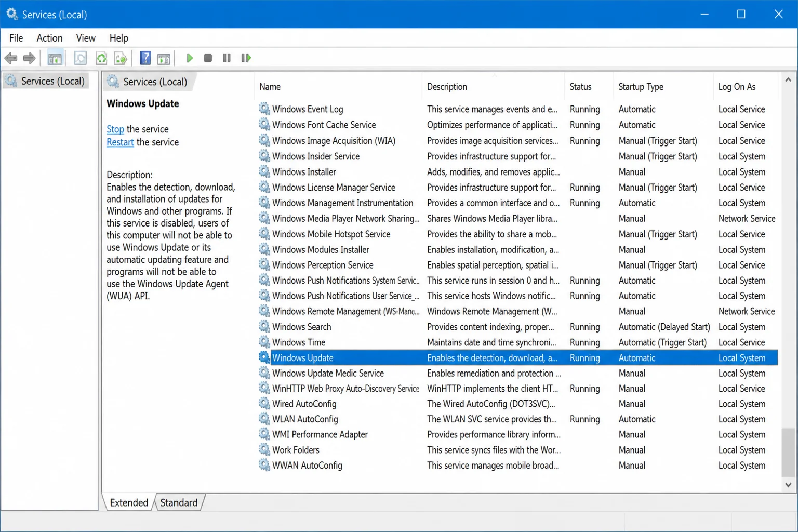Click the Refresh toolbar icon

click(101, 58)
